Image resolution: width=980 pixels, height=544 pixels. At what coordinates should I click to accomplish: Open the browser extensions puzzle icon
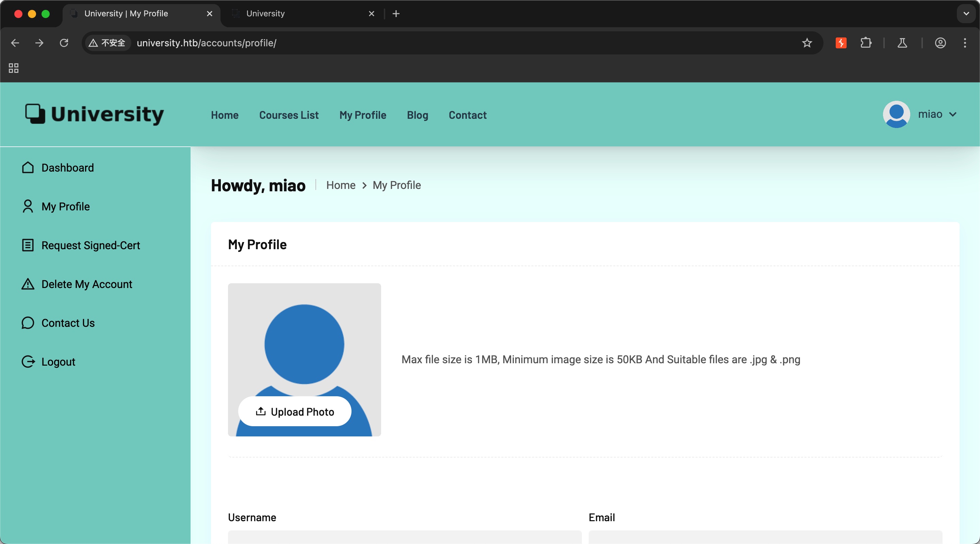point(866,43)
